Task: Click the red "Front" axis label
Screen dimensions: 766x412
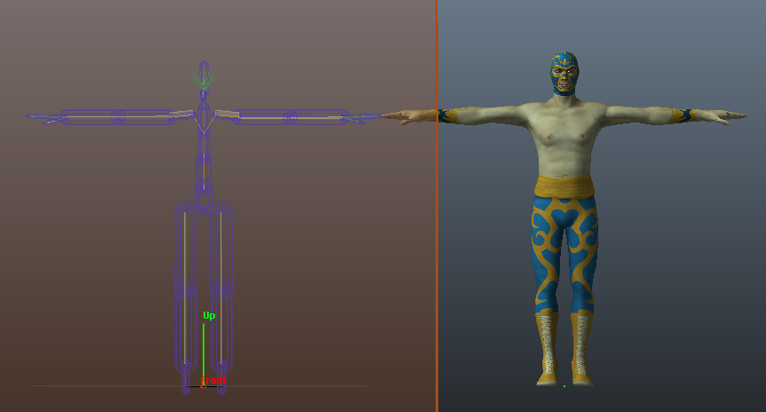Action: click(x=213, y=380)
